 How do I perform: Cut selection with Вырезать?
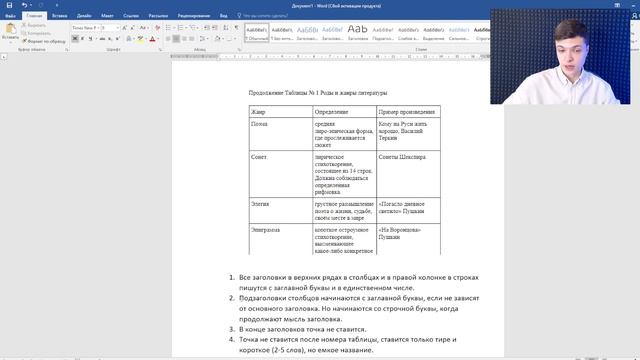pyautogui.click(x=33, y=25)
